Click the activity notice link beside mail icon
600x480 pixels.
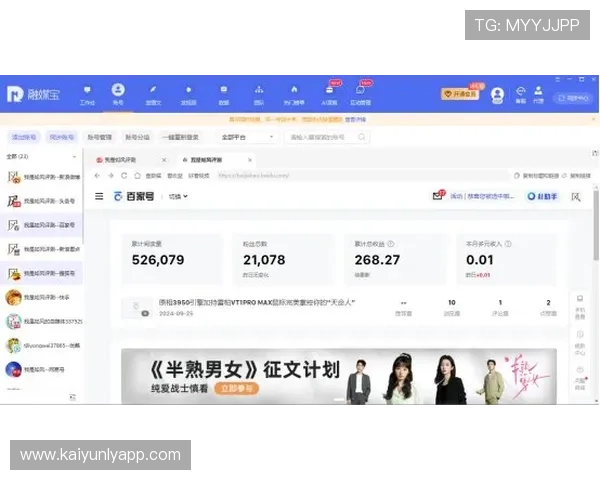(482, 196)
